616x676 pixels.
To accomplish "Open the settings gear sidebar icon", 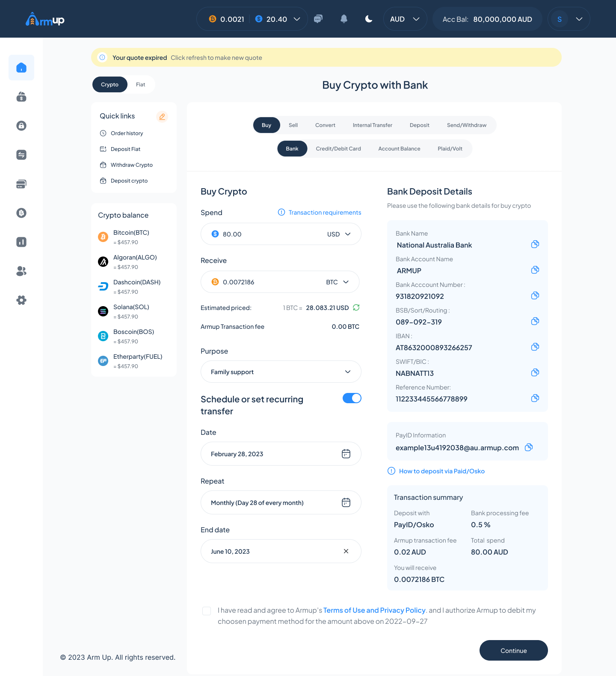I will pyautogui.click(x=21, y=300).
